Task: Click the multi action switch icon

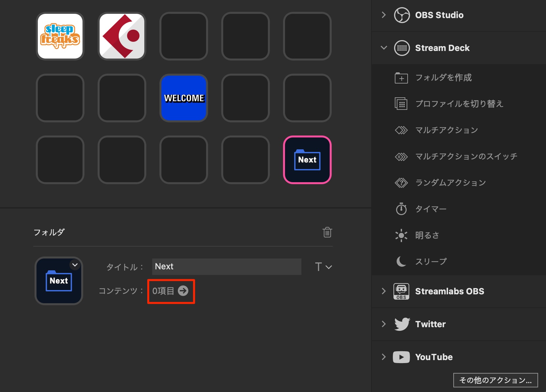Action: tap(401, 157)
